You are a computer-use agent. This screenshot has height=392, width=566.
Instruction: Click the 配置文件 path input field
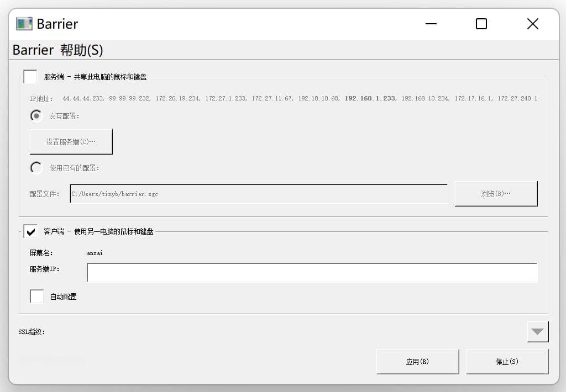[259, 194]
